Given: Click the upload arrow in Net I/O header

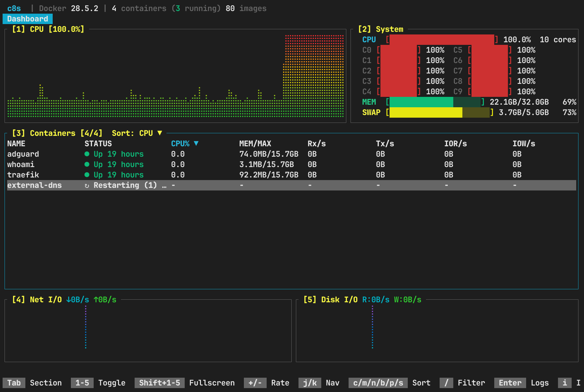Looking at the screenshot, I should [x=96, y=300].
